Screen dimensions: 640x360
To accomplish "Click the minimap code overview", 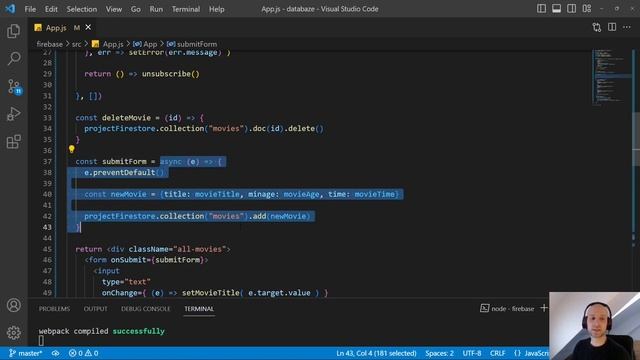I will tap(611, 78).
